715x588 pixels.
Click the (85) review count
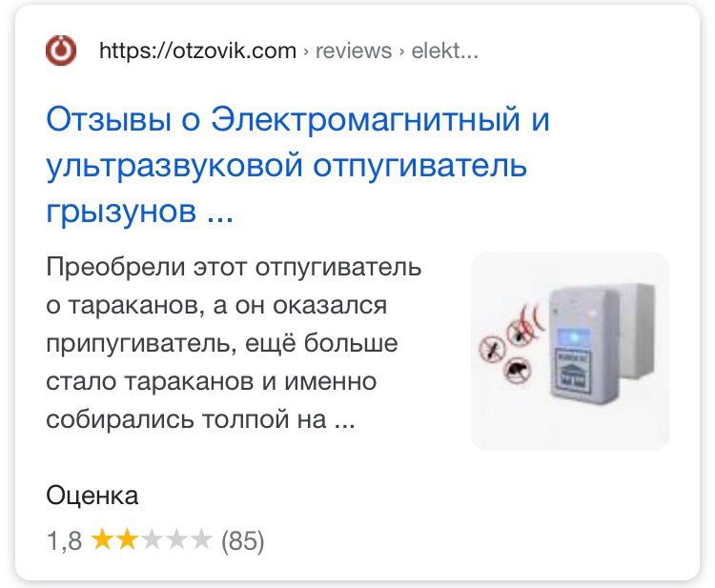point(242,541)
